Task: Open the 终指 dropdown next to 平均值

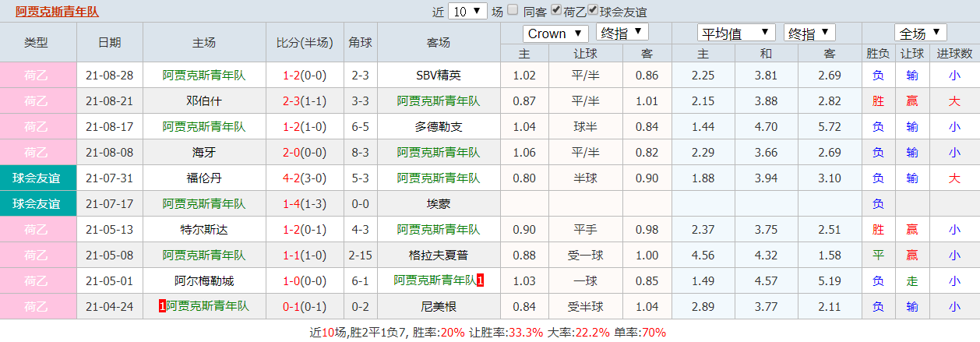Action: coord(809,33)
